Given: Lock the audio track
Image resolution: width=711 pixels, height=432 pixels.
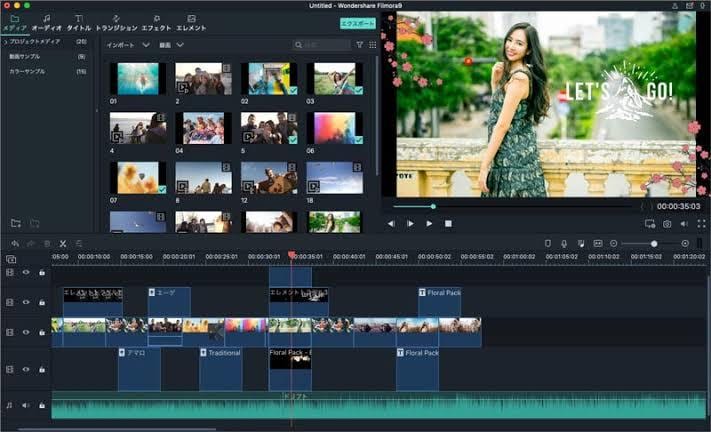Looking at the screenshot, I should pyautogui.click(x=42, y=405).
